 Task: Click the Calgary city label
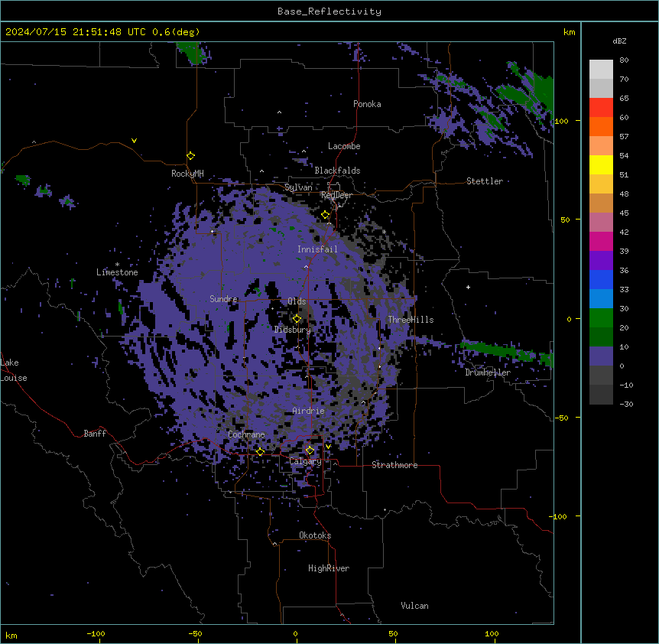click(305, 461)
